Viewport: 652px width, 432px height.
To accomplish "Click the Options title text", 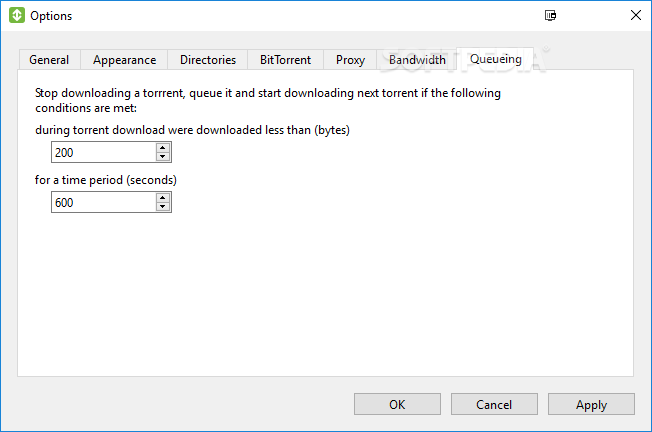I will pos(51,16).
